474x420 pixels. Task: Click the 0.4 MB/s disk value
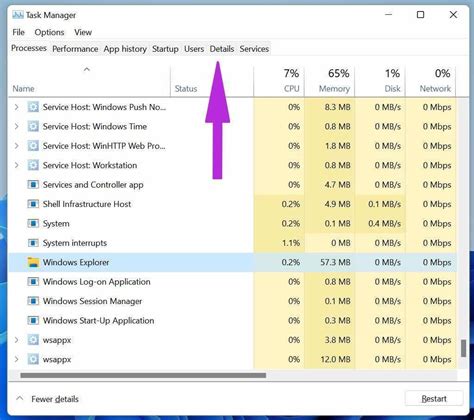coord(384,224)
